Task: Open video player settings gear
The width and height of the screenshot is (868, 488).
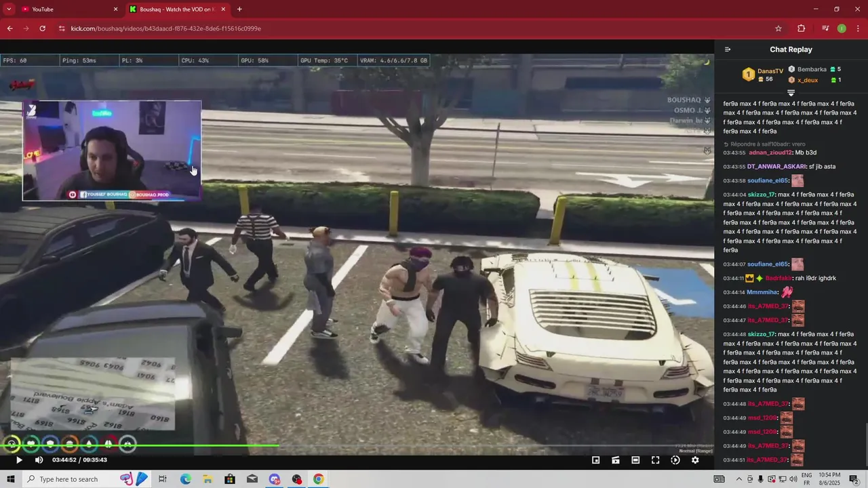Action: [x=695, y=460]
